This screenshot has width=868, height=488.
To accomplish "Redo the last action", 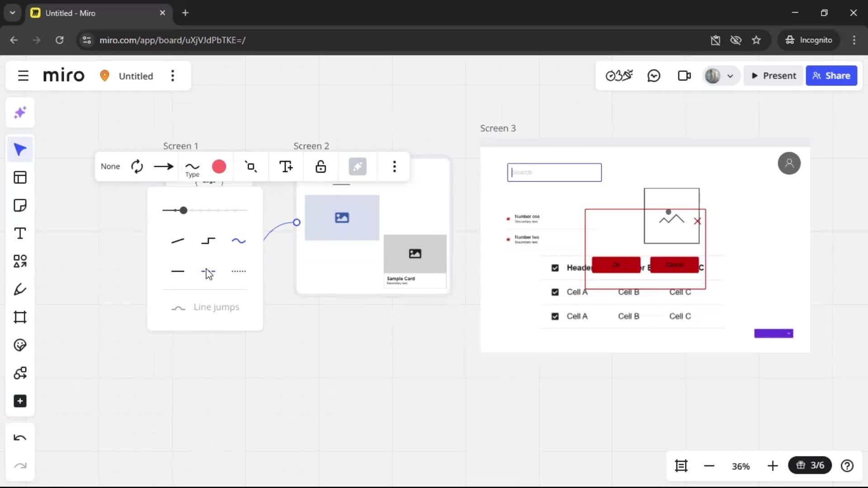I will (20, 466).
